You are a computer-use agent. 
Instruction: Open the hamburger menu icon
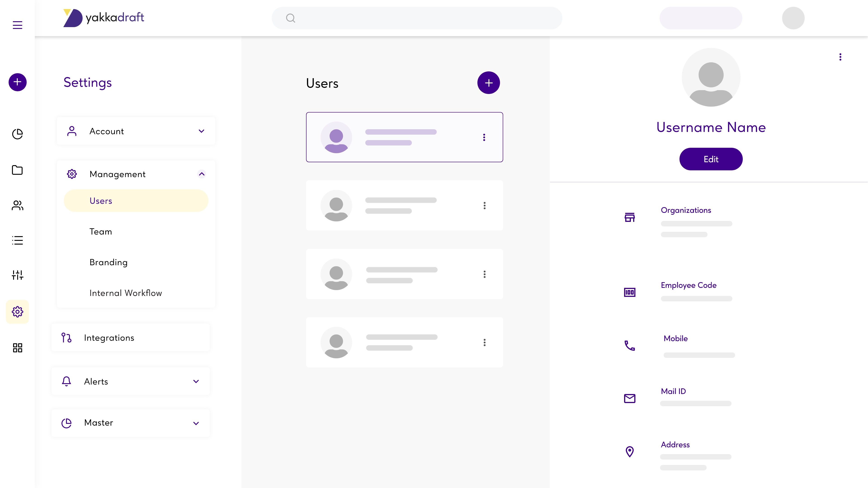tap(18, 25)
